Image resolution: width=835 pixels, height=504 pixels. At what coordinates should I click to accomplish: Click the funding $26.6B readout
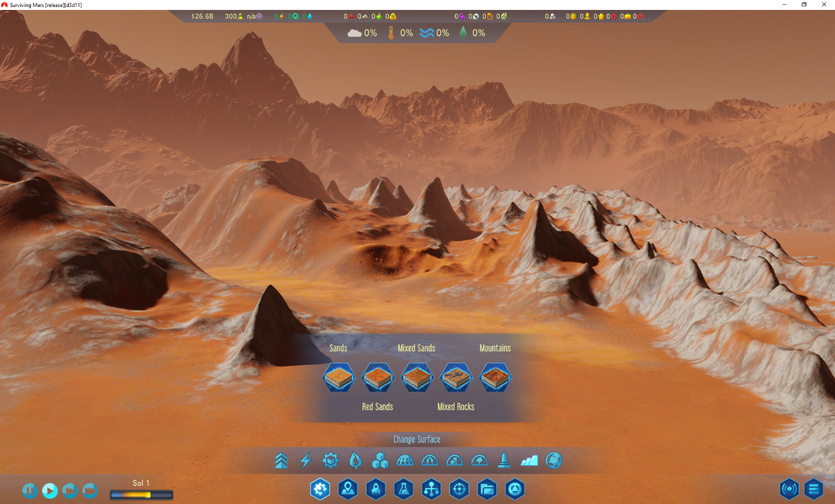pos(202,16)
